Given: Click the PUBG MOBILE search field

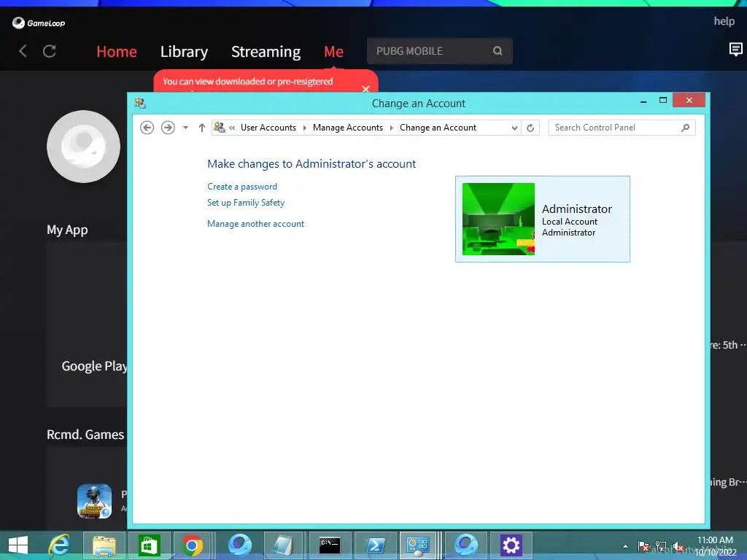Looking at the screenshot, I should click(439, 51).
